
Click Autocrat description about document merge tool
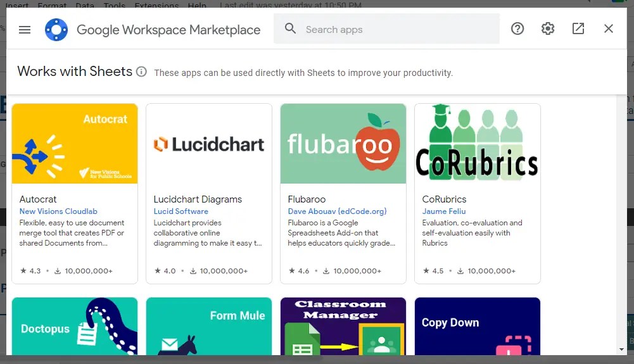pyautogui.click(x=72, y=233)
